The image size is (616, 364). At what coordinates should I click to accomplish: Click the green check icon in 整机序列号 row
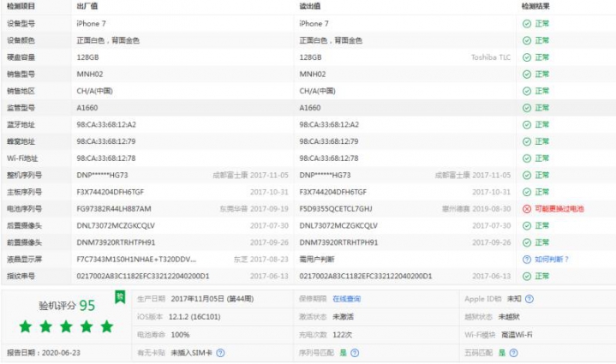pyautogui.click(x=527, y=175)
